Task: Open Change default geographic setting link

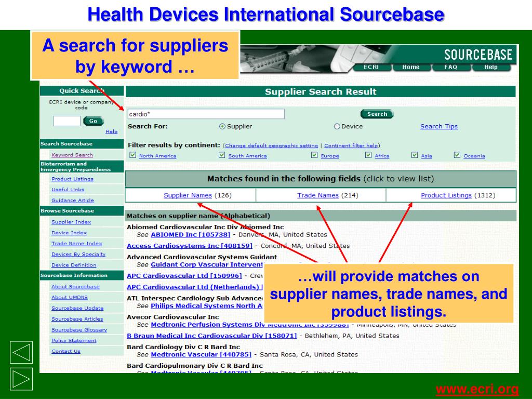Action: [271, 145]
